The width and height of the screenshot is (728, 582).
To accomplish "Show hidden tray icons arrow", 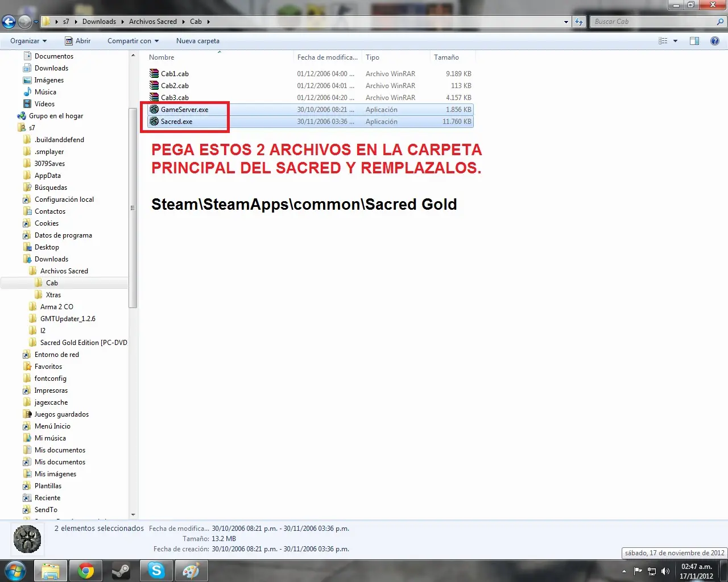I will coord(624,571).
